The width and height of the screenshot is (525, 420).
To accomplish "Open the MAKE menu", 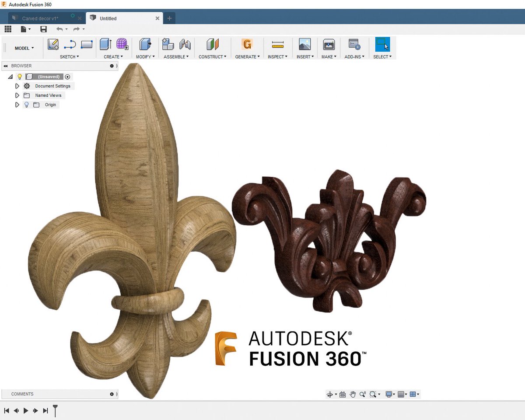I will (329, 57).
